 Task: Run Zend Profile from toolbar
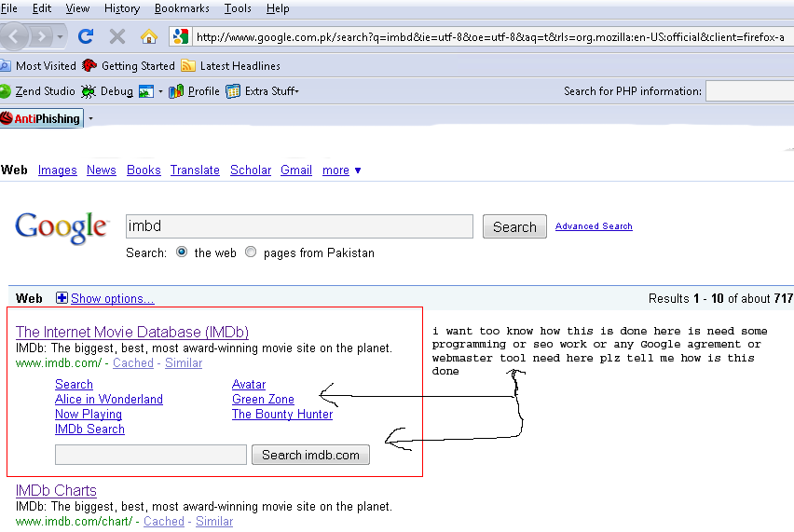coord(195,91)
